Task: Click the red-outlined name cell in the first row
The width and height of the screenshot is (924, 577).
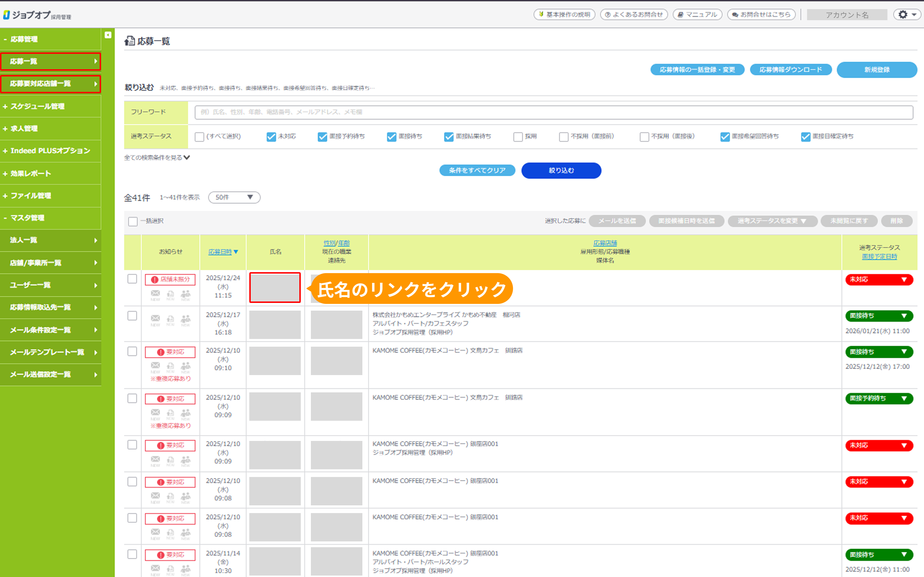Action: pyautogui.click(x=275, y=288)
